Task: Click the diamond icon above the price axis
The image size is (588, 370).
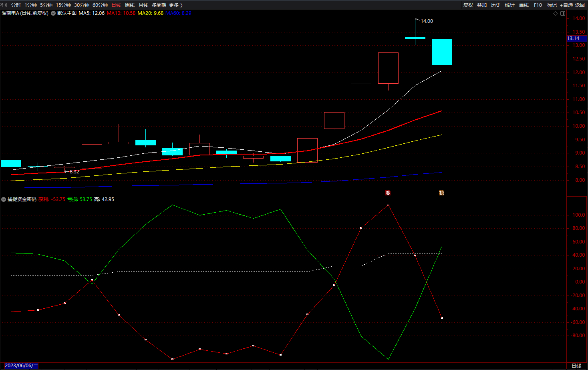Action: [555, 13]
